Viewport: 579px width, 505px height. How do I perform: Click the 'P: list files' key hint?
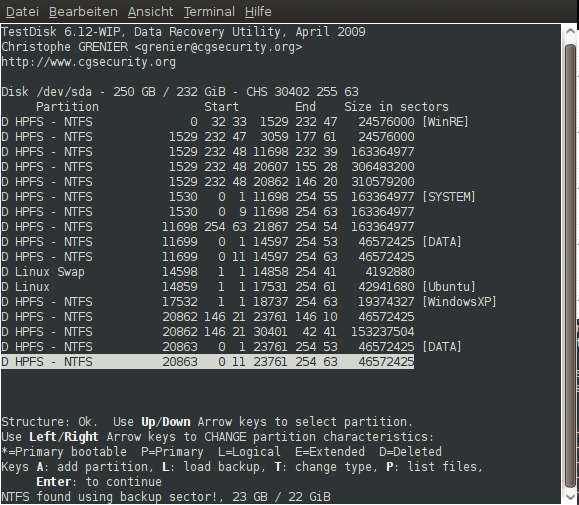click(x=434, y=467)
